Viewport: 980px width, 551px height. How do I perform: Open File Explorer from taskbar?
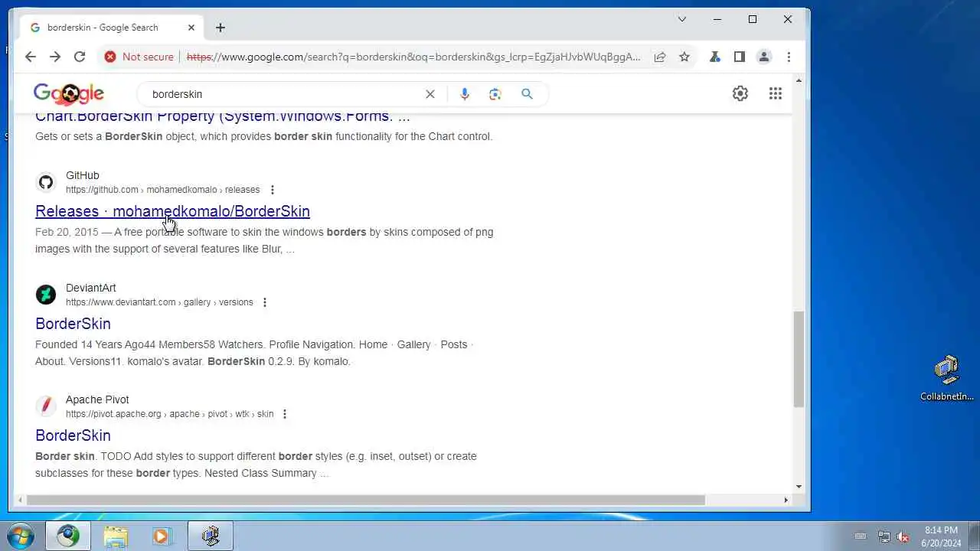point(116,536)
